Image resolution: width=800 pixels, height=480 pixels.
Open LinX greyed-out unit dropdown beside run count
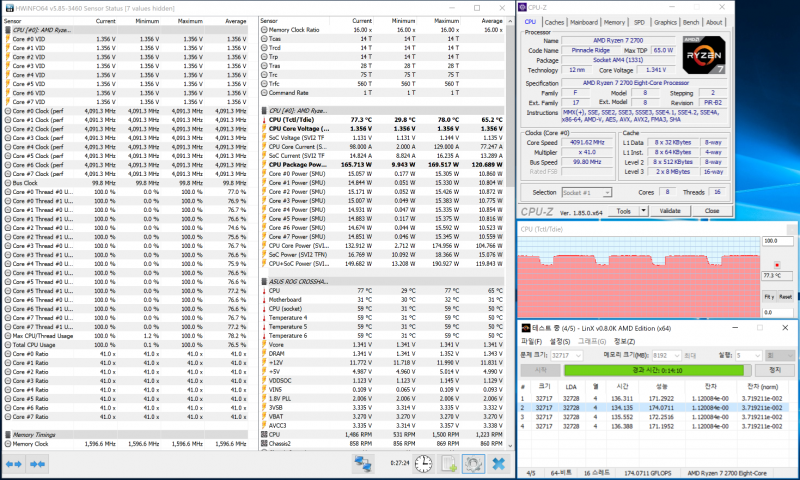point(780,355)
